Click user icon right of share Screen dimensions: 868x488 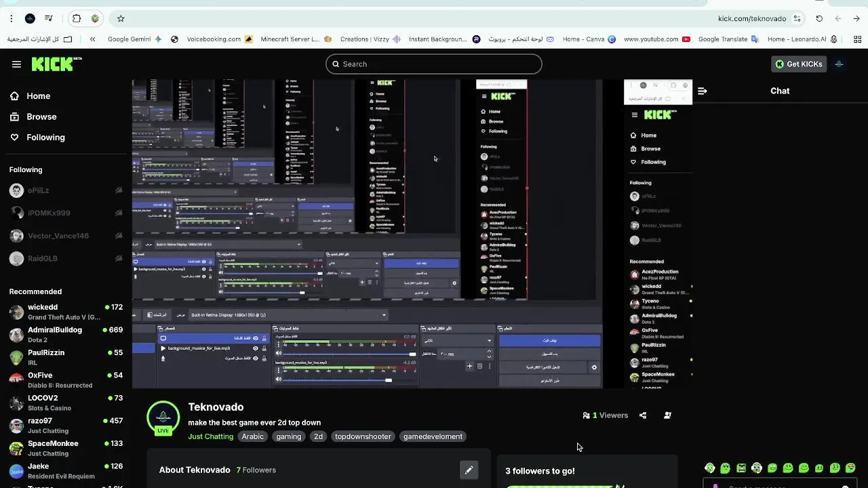[x=667, y=415]
